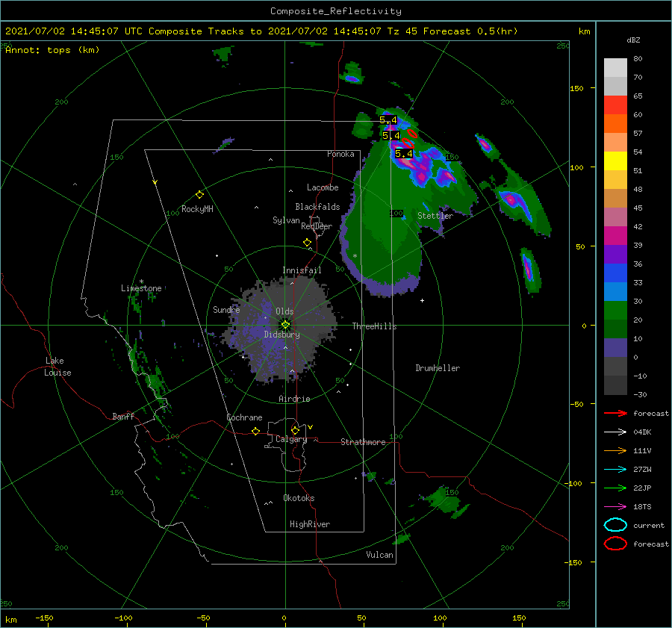Click the red forecast ellipse legend icon
The image size is (672, 628).
tap(615, 544)
